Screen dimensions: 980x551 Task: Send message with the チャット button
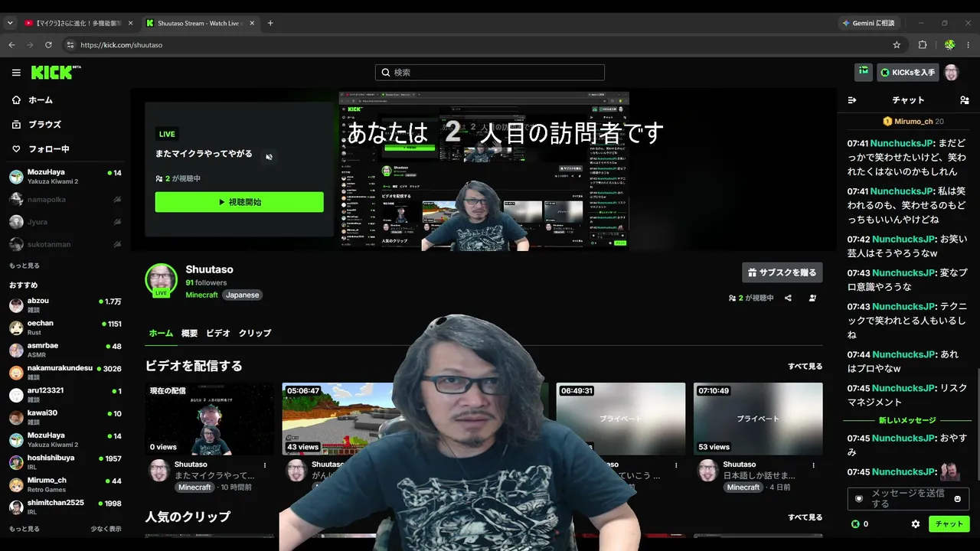[949, 524]
